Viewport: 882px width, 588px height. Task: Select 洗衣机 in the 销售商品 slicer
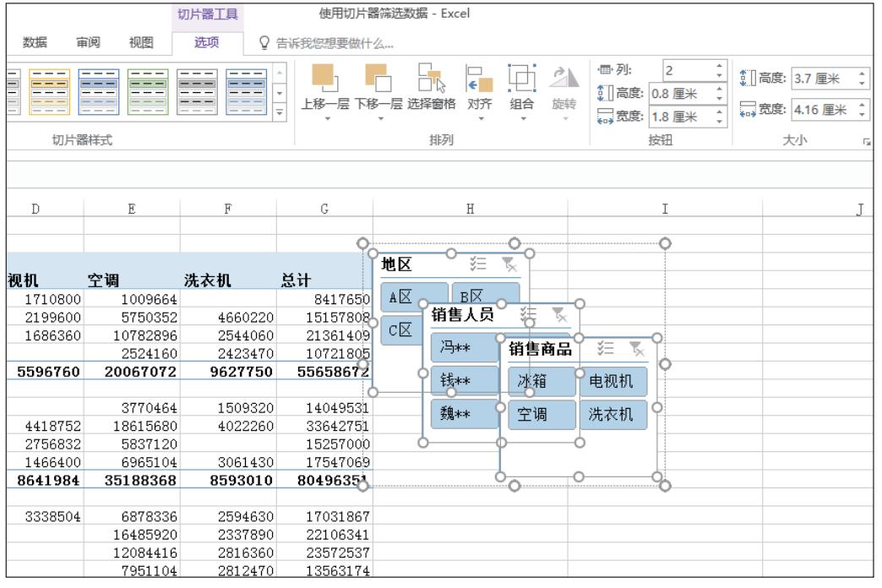(613, 415)
